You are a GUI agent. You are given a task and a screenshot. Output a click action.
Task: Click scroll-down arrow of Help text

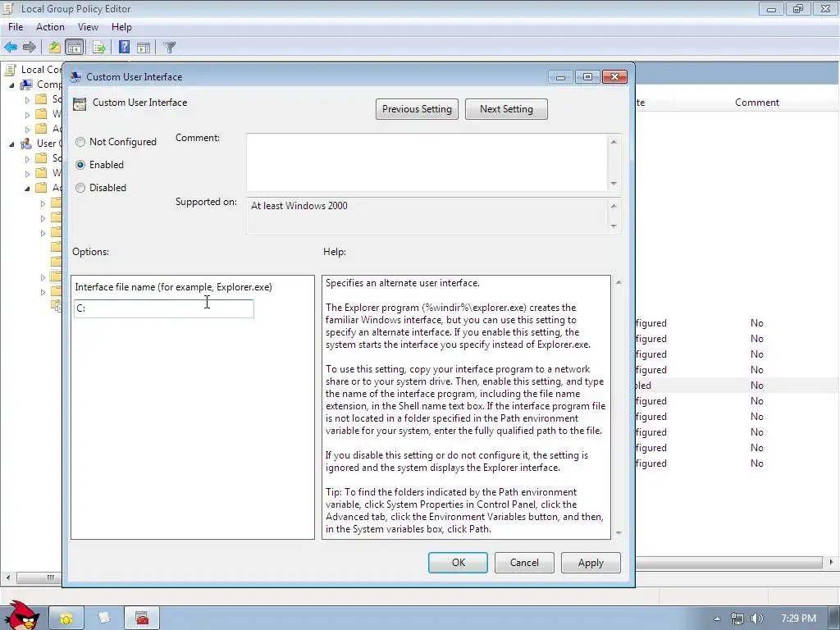click(x=619, y=533)
